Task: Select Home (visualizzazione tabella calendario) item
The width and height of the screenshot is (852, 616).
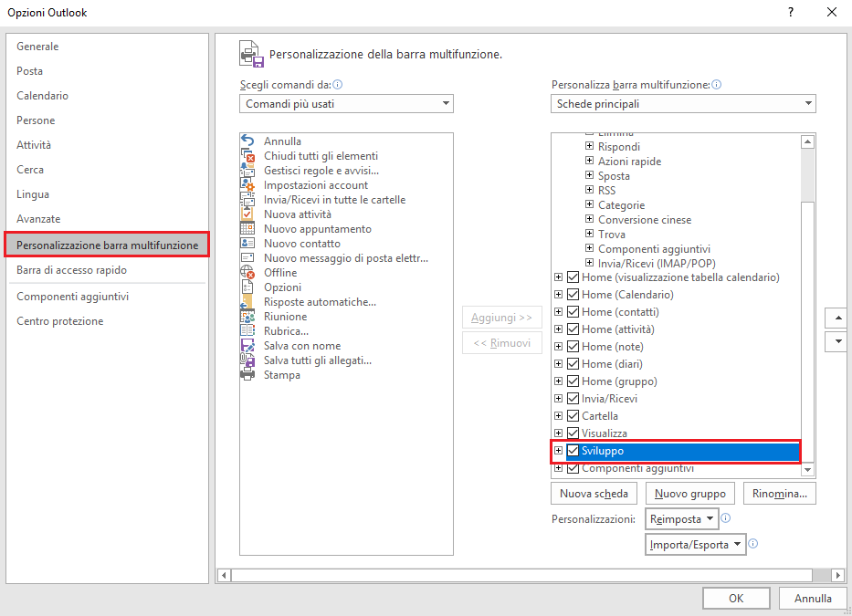Action: (680, 277)
